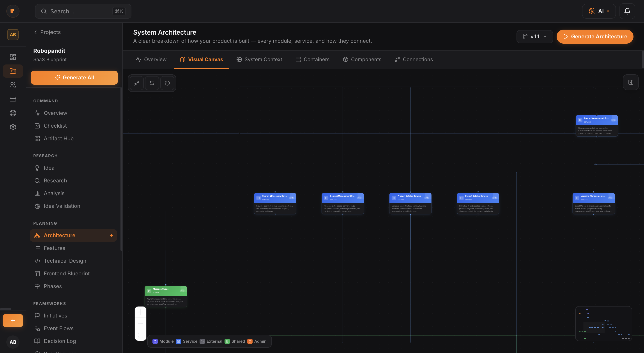Open Idea Validation under Research
Viewport: 644px width, 353px height.
pyautogui.click(x=62, y=206)
